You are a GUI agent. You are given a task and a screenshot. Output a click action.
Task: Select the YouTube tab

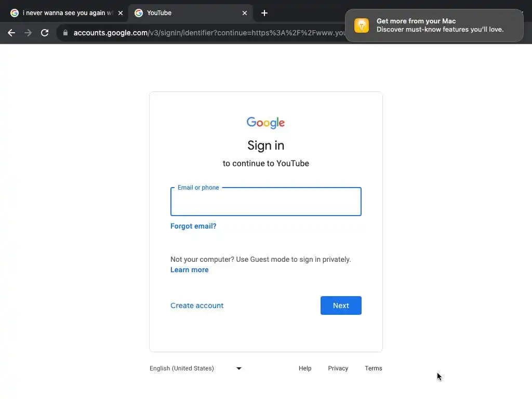click(190, 13)
